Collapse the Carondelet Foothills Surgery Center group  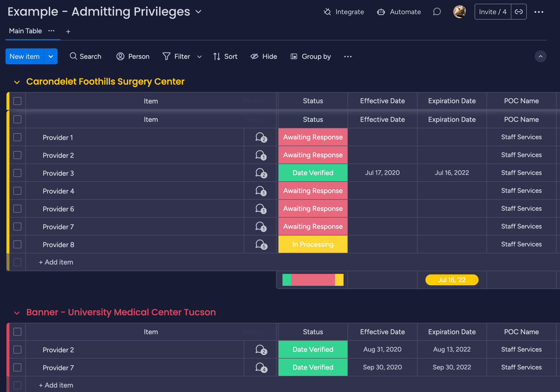[x=17, y=82]
